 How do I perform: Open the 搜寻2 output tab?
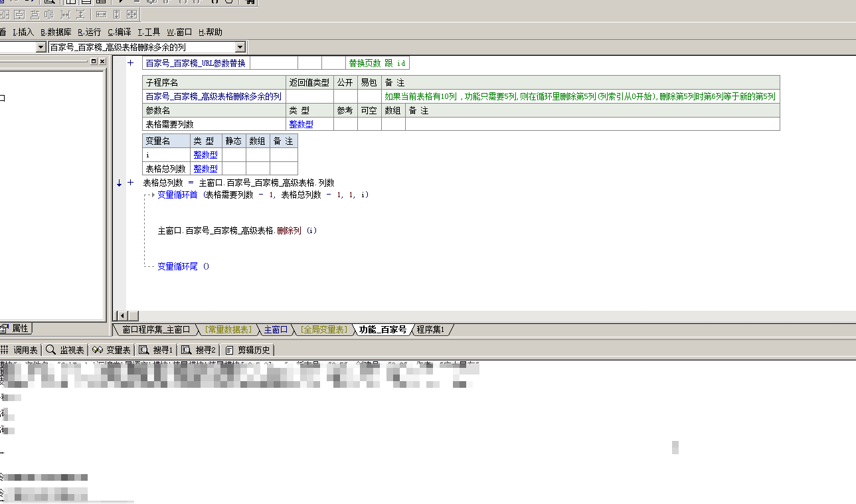[x=199, y=350]
